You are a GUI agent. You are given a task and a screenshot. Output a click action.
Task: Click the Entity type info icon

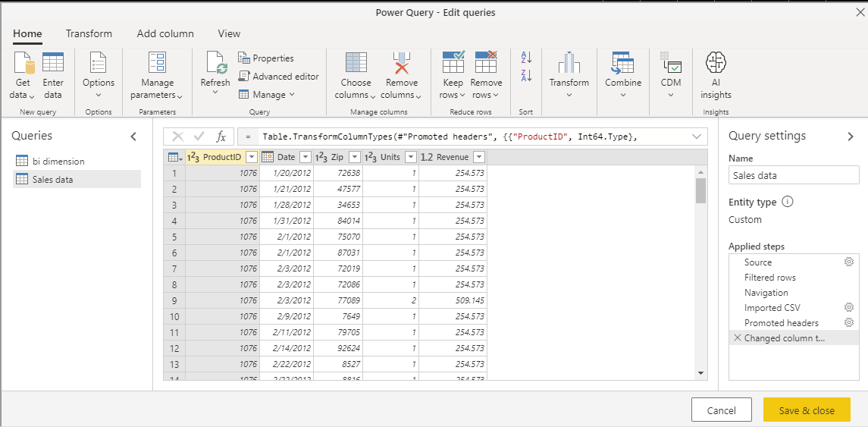[x=787, y=203]
